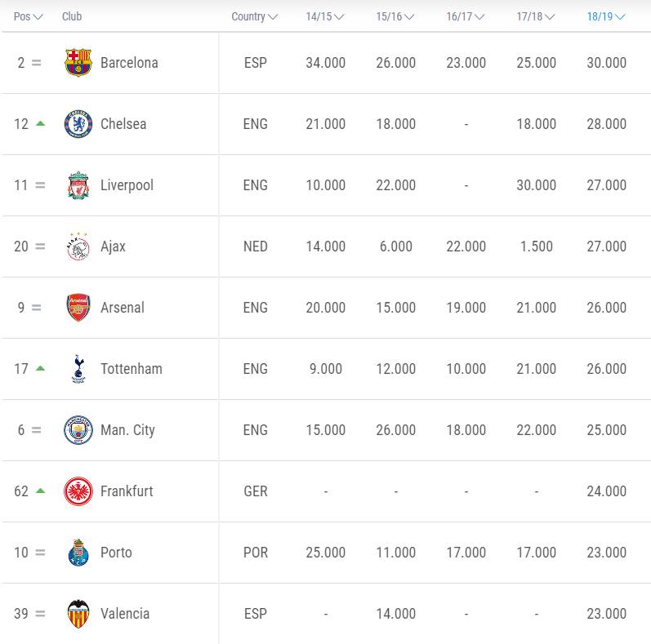Sort by 14/15 season column

click(x=325, y=16)
